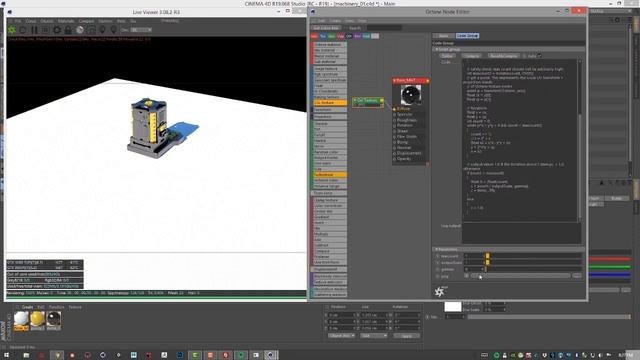Click the proj browse button at row end

pos(576,276)
